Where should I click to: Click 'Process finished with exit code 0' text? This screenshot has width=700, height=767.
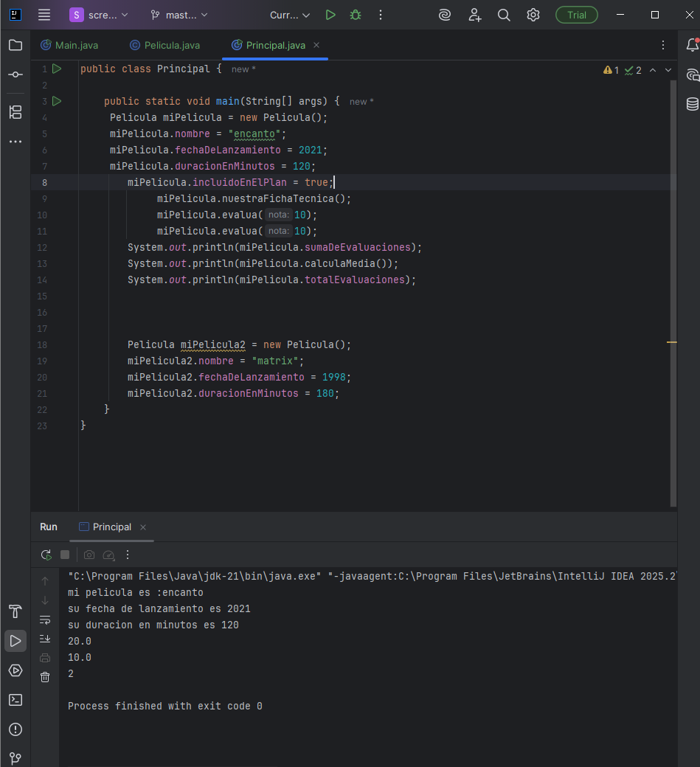click(164, 706)
